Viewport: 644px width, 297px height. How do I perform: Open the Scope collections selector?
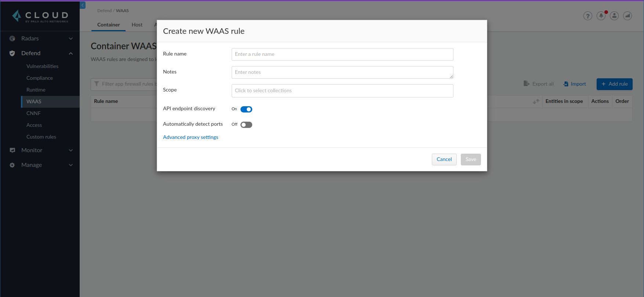[x=342, y=91]
